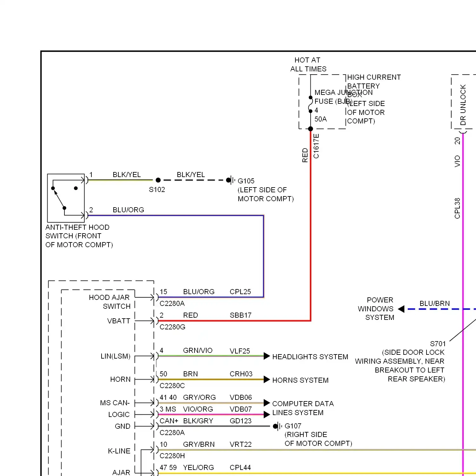This screenshot has width=476, height=476.
Task: Select the CRH03 circuit label
Action: [241, 374]
